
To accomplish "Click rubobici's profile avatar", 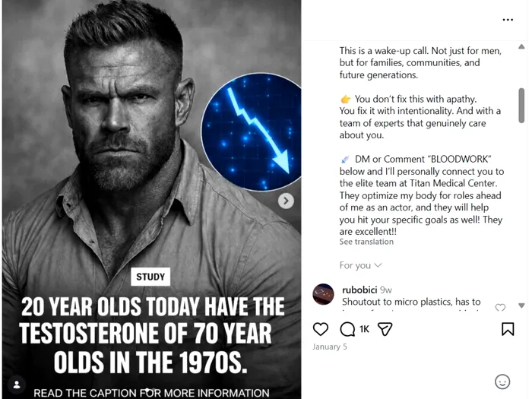I will coord(324,294).
